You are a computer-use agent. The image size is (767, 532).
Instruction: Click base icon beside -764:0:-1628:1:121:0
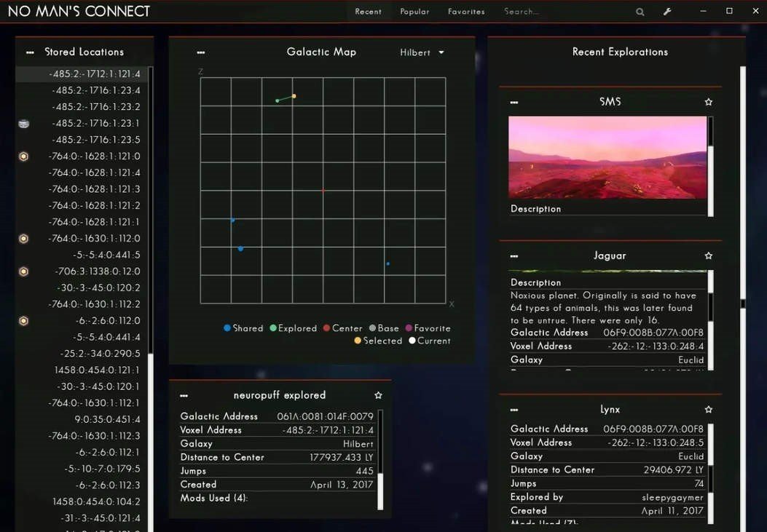click(x=23, y=156)
